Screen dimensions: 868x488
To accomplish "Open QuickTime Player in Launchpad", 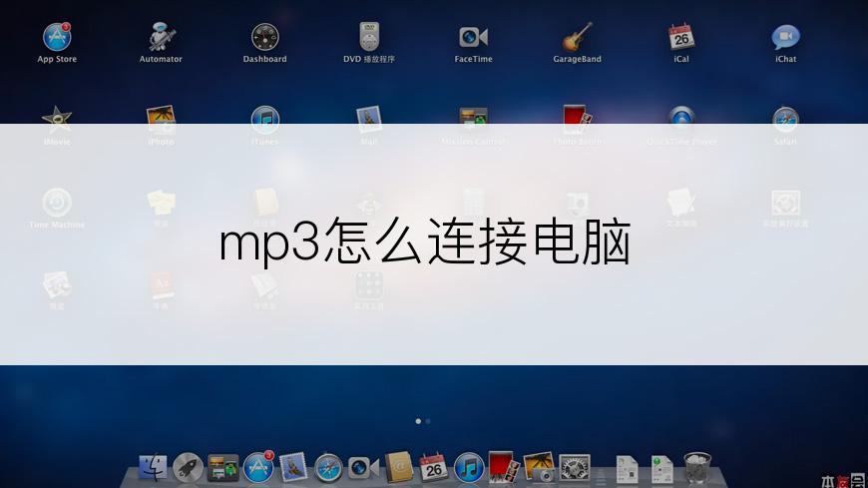I will click(681, 119).
